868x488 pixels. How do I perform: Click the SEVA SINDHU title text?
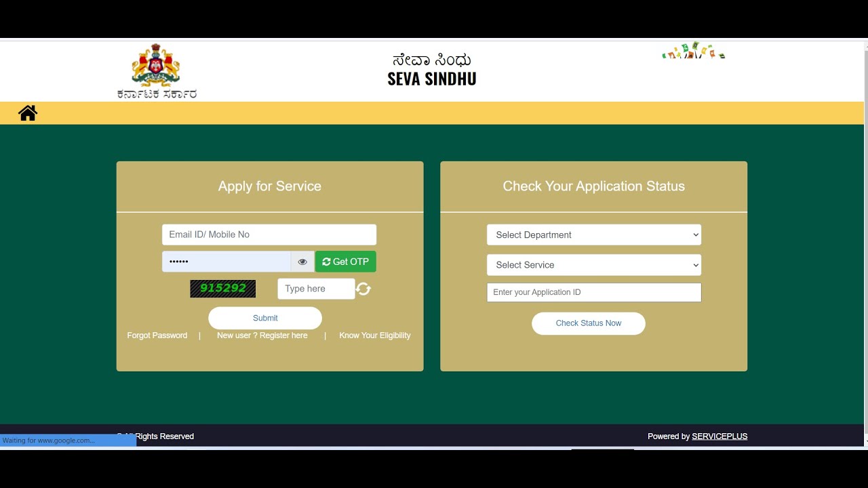(432, 79)
